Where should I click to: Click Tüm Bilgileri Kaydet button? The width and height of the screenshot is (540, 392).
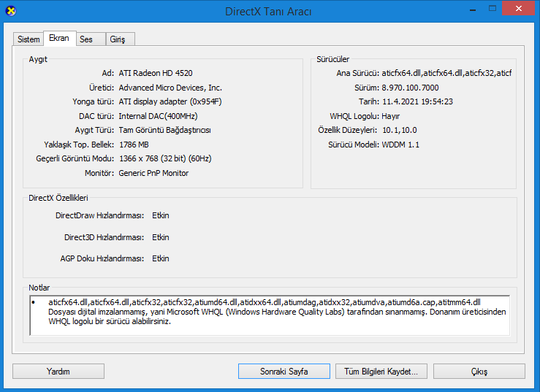click(381, 372)
